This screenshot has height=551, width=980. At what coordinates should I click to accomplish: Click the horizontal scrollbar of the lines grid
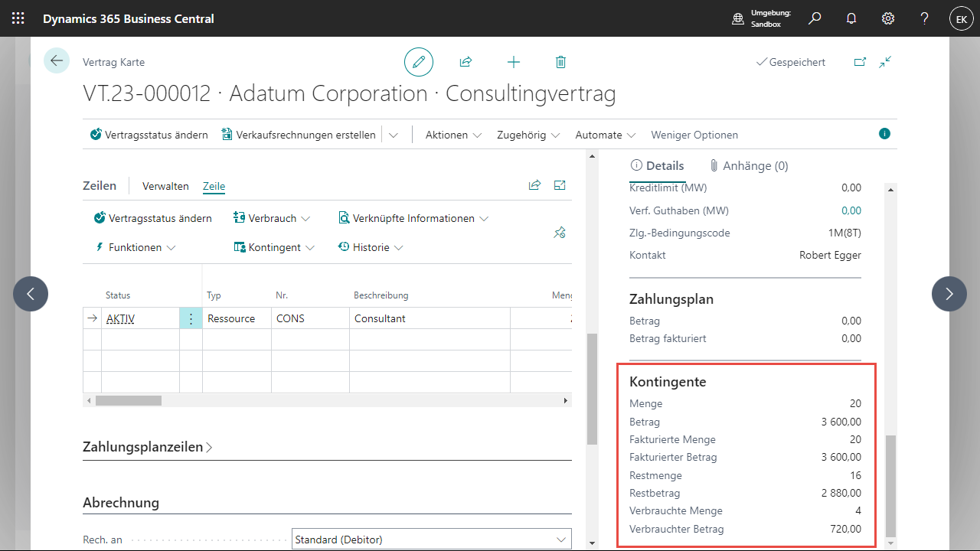coord(129,400)
